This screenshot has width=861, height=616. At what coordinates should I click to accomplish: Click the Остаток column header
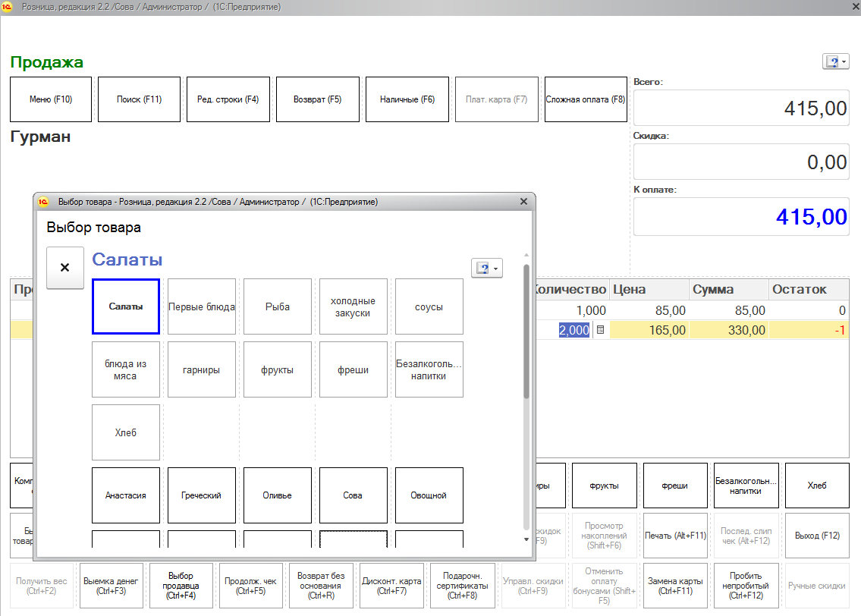tap(809, 289)
